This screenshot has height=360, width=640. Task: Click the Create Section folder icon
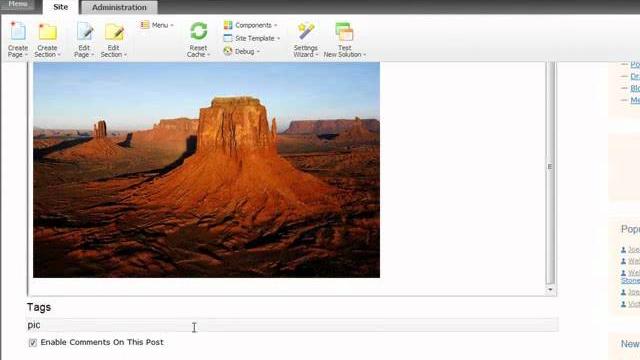[x=47, y=32]
